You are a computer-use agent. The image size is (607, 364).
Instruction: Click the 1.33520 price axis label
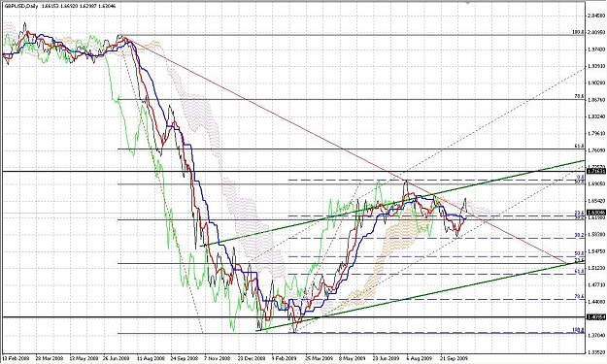click(x=596, y=352)
